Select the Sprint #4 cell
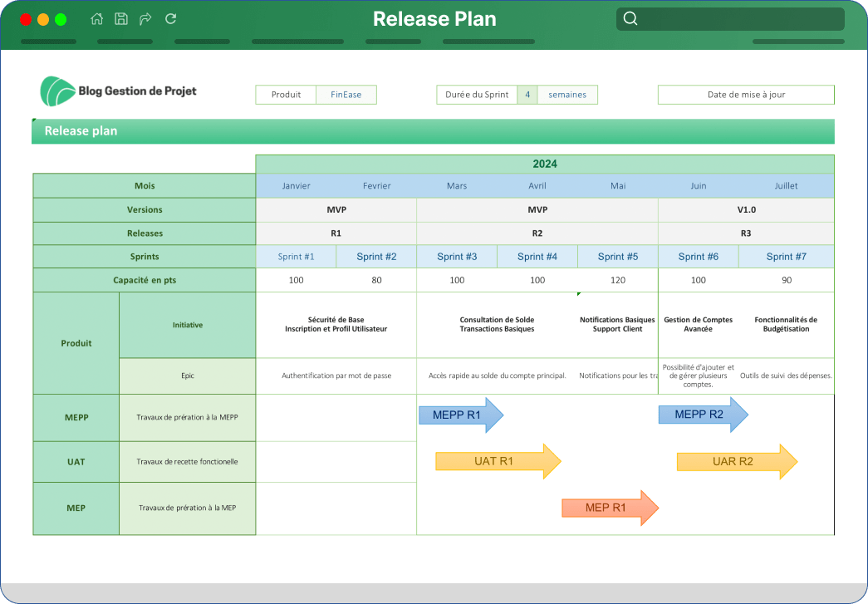868x604 pixels. 537,257
